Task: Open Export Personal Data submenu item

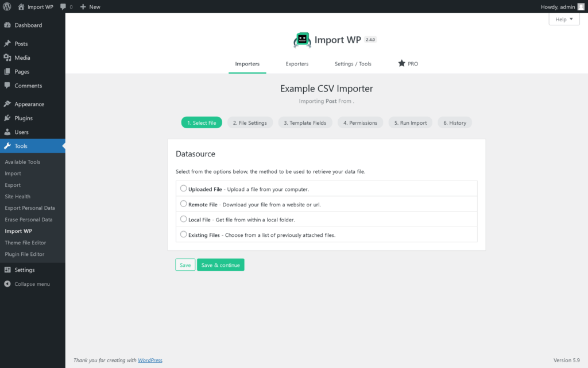Action: (30, 208)
